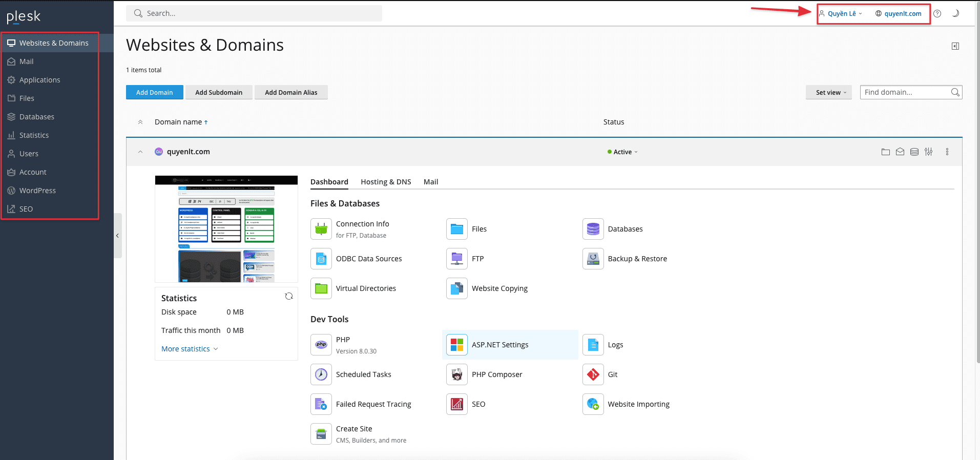Viewport: 980px width, 460px height.
Task: Open the Scheduled Tasks clock icon
Action: (321, 374)
